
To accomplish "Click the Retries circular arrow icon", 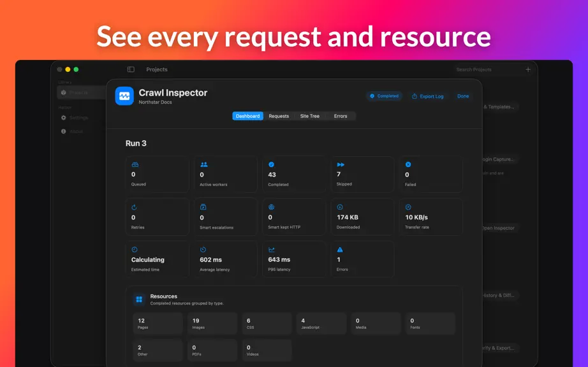I will click(x=135, y=207).
